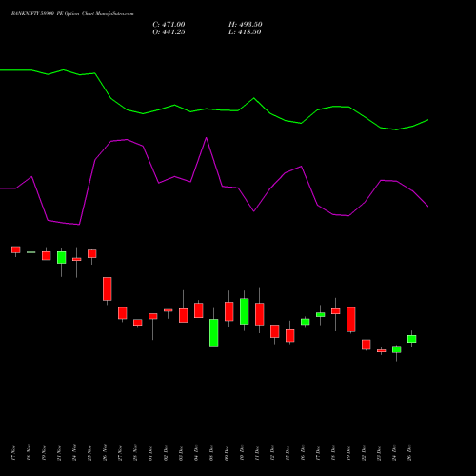Viewport: 476px width, 476px height.
Task: Click the 28 Nov date label
Action: pyautogui.click(x=135, y=453)
